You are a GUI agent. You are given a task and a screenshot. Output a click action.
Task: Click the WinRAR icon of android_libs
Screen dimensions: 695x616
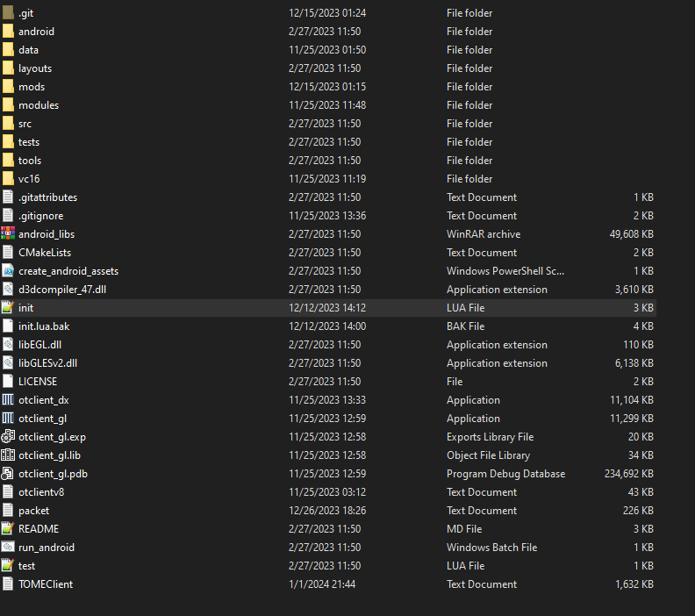(8, 234)
